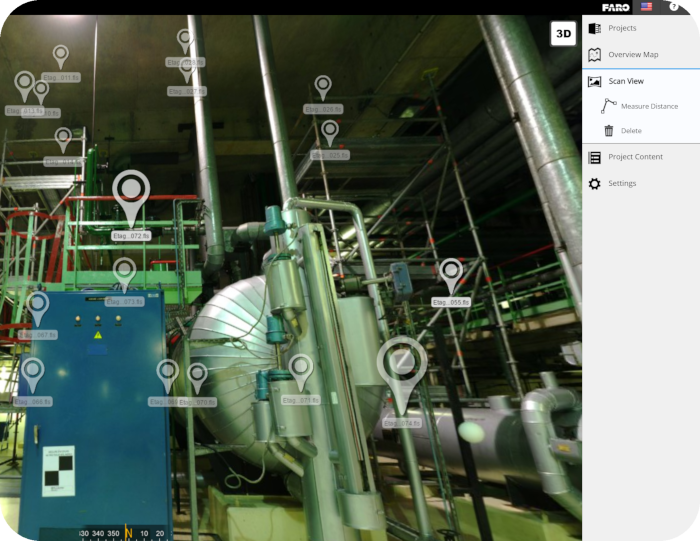Open help via the question mark icon

coord(674,6)
